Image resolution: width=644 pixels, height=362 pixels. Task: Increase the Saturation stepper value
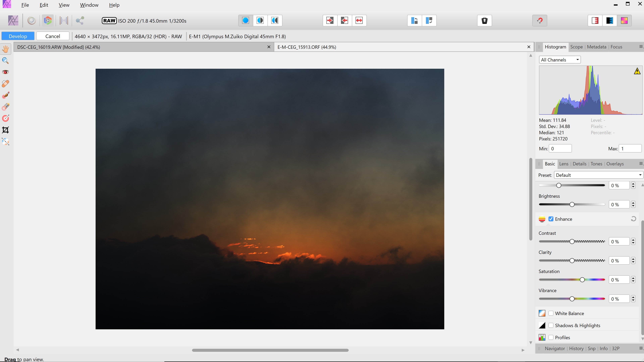tap(633, 278)
